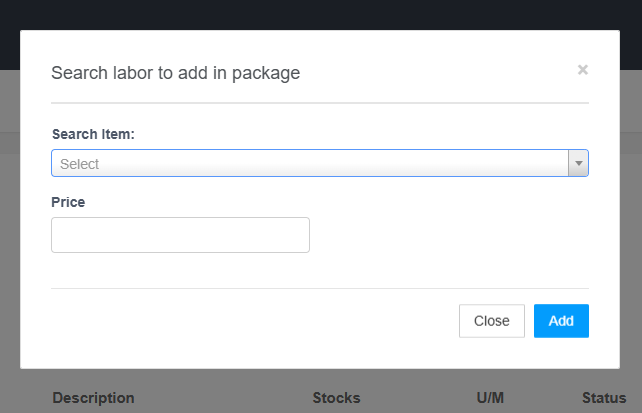Click the U/M column header
This screenshot has height=413, width=642.
coord(490,398)
